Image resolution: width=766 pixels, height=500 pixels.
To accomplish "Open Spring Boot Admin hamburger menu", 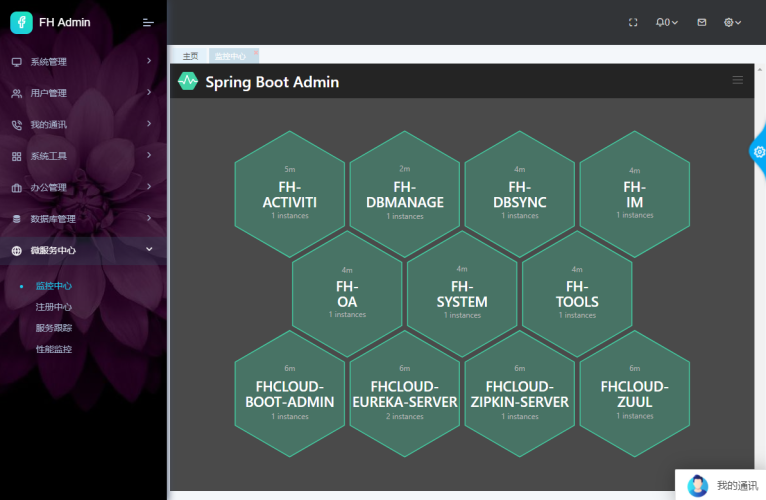I will tap(737, 80).
